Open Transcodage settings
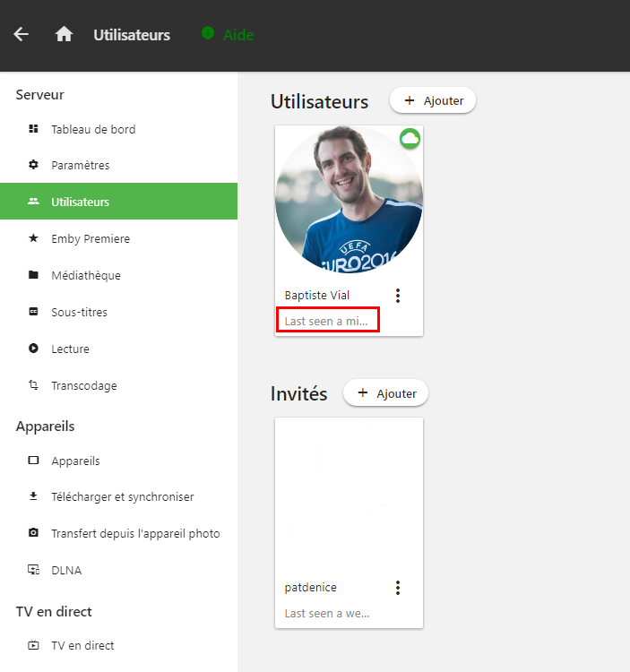This screenshot has width=630, height=672. pyautogui.click(x=118, y=385)
